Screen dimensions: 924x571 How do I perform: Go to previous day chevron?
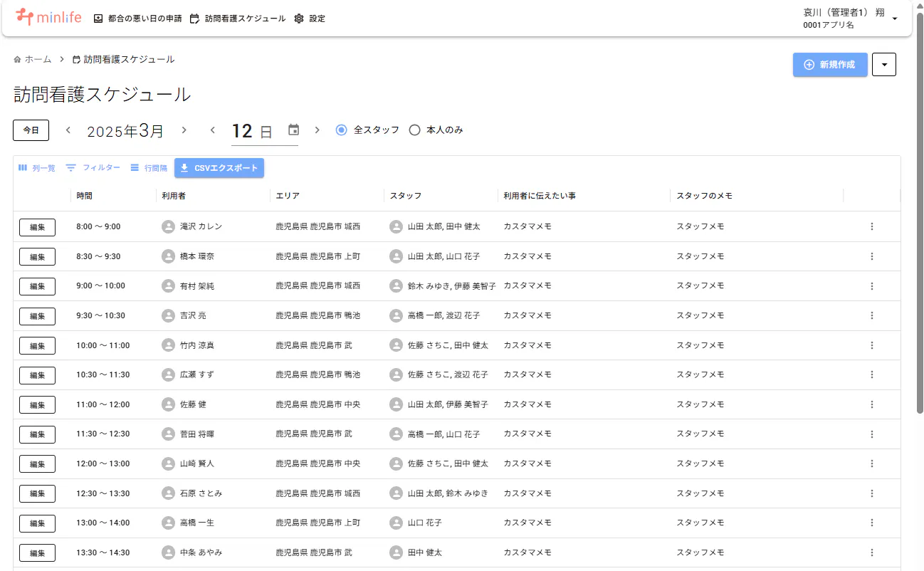point(212,130)
